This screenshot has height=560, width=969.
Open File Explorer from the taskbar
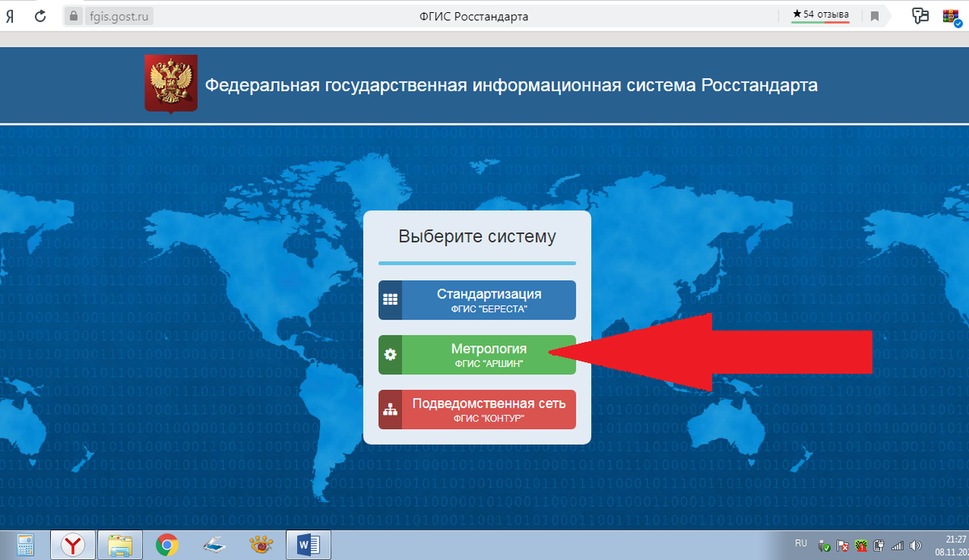pyautogui.click(x=120, y=545)
